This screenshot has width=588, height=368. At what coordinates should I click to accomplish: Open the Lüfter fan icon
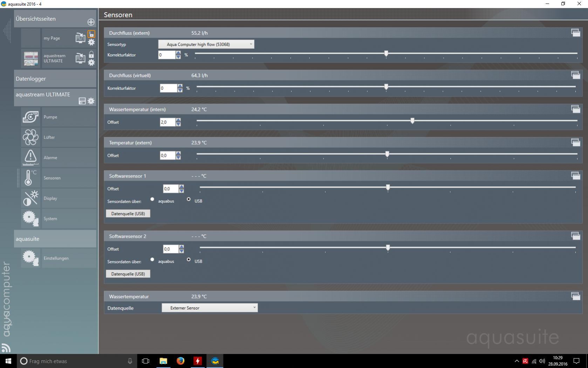coord(31,137)
